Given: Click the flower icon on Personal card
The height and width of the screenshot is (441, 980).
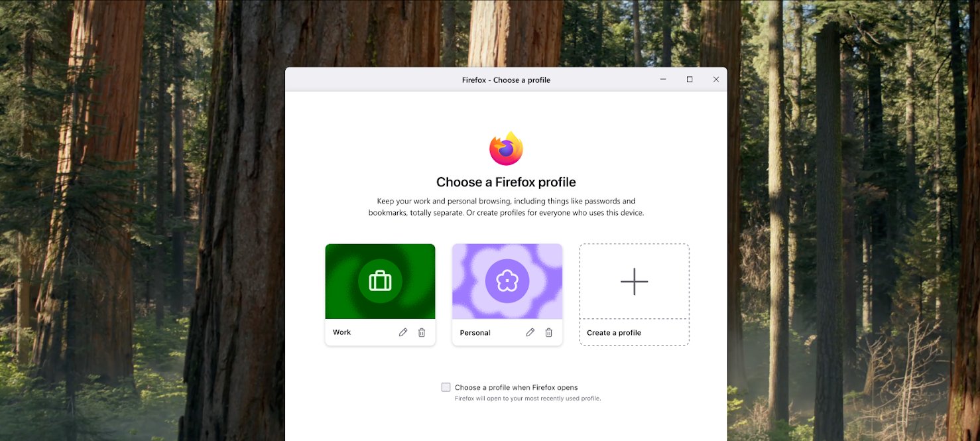Looking at the screenshot, I should [x=507, y=281].
